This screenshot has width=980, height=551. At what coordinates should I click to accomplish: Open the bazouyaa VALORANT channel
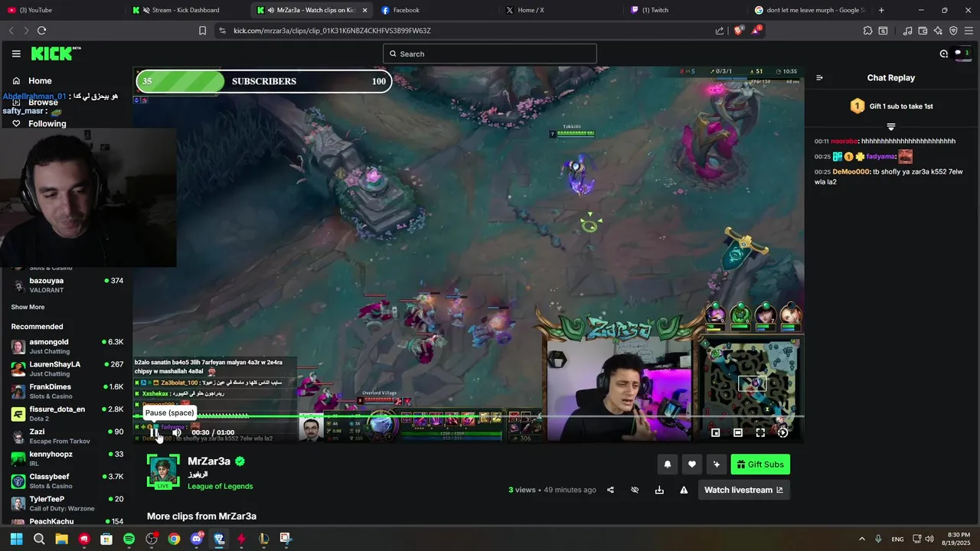pos(67,285)
